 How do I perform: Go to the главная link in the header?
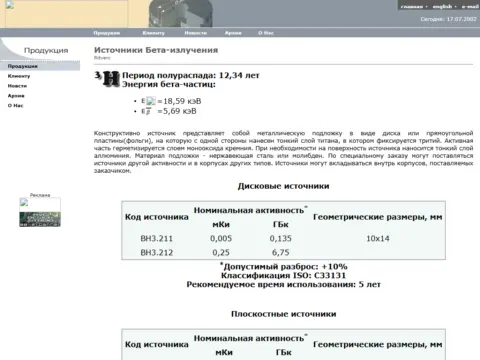[x=412, y=7]
